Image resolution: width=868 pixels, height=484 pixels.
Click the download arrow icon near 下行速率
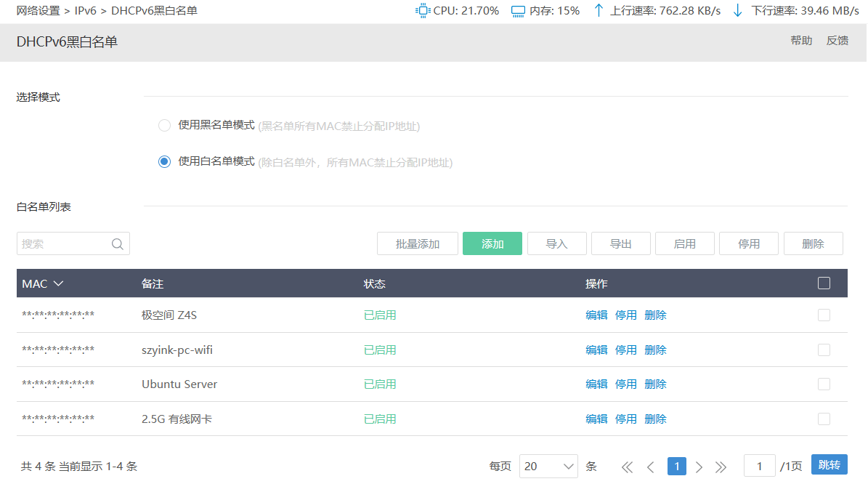[x=737, y=10]
